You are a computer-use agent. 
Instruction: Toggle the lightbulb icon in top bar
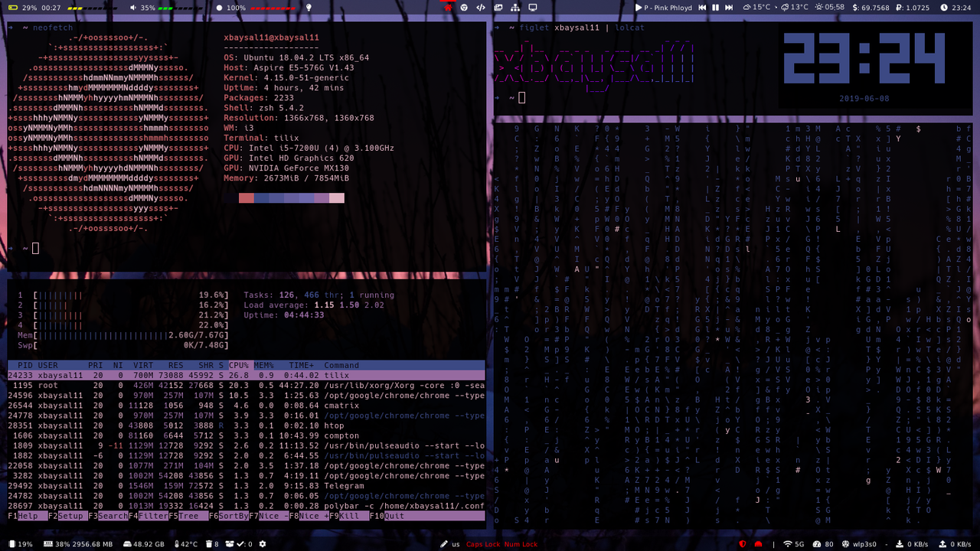309,7
